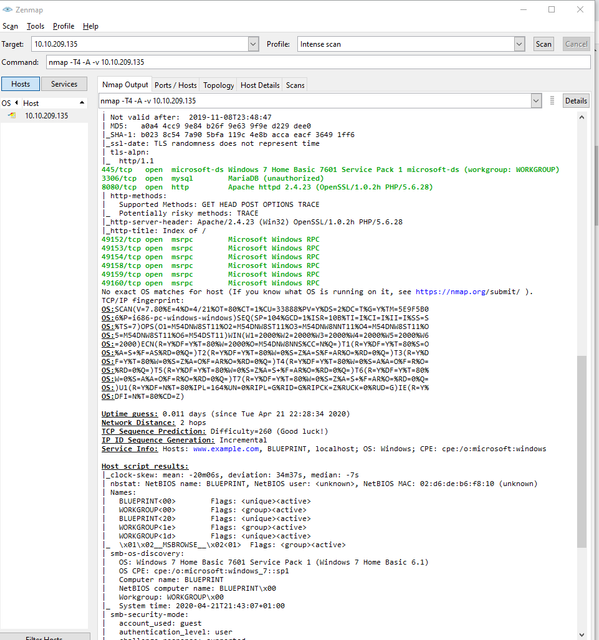
Task: Switch to the Scans tab
Action: [295, 85]
